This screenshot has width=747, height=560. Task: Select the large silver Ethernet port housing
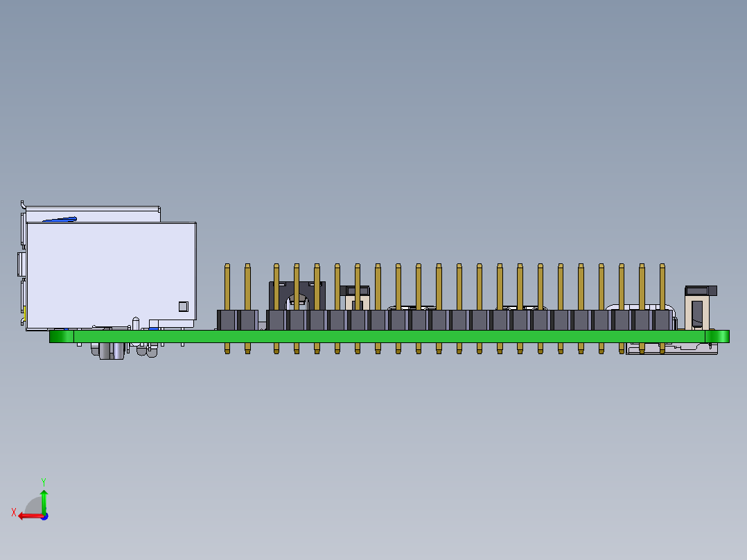111,275
